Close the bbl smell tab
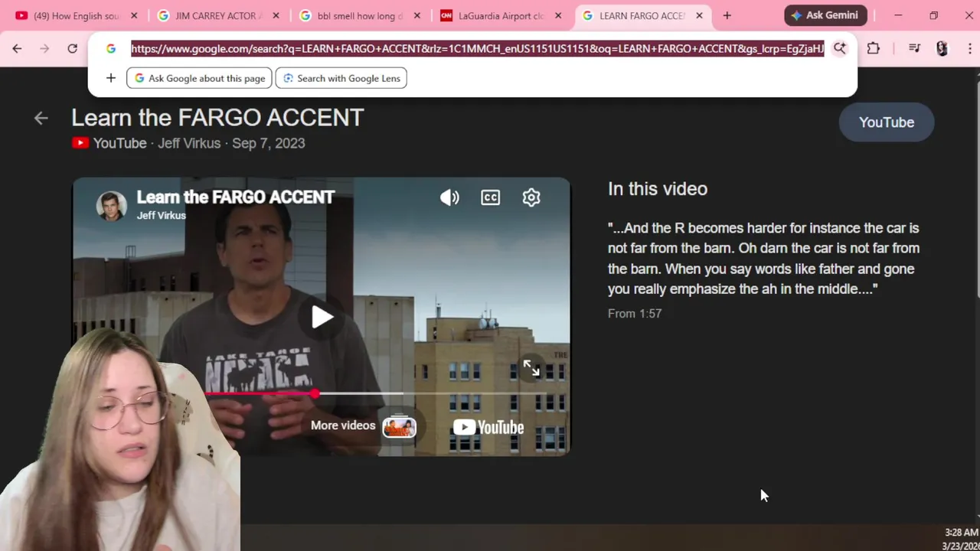The width and height of the screenshot is (980, 551). point(417,15)
